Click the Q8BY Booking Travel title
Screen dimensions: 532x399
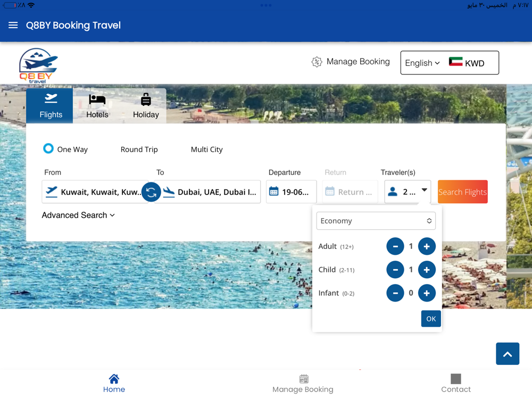73,26
